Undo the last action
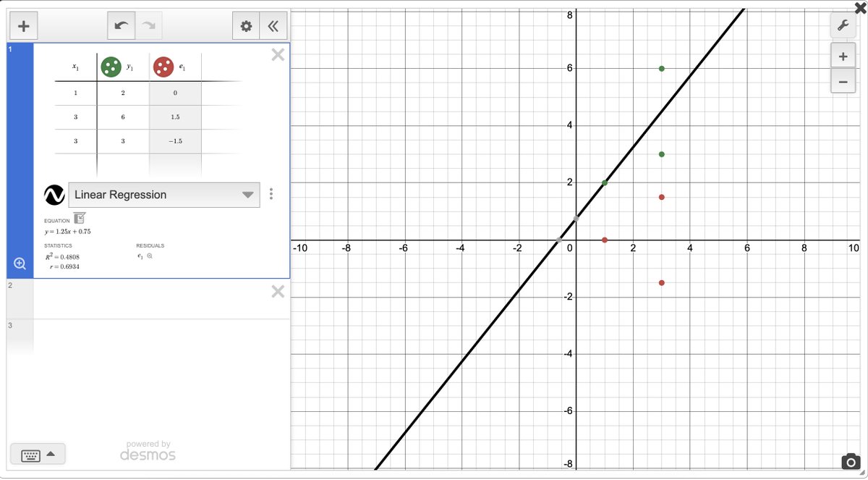 point(121,26)
